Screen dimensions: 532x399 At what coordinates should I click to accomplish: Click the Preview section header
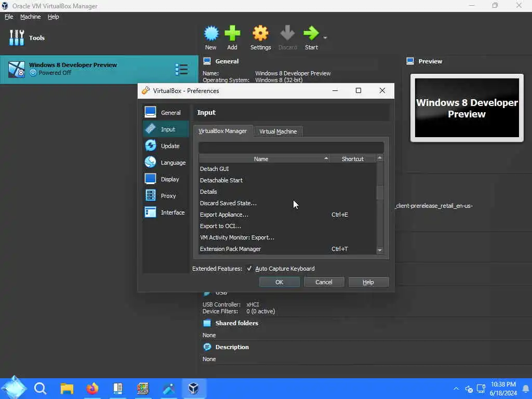tap(430, 61)
